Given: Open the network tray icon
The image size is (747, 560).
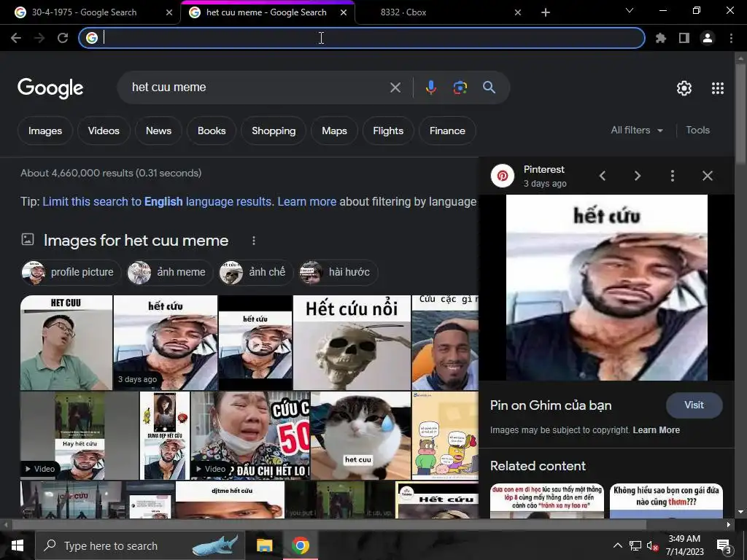Looking at the screenshot, I should pyautogui.click(x=635, y=545).
